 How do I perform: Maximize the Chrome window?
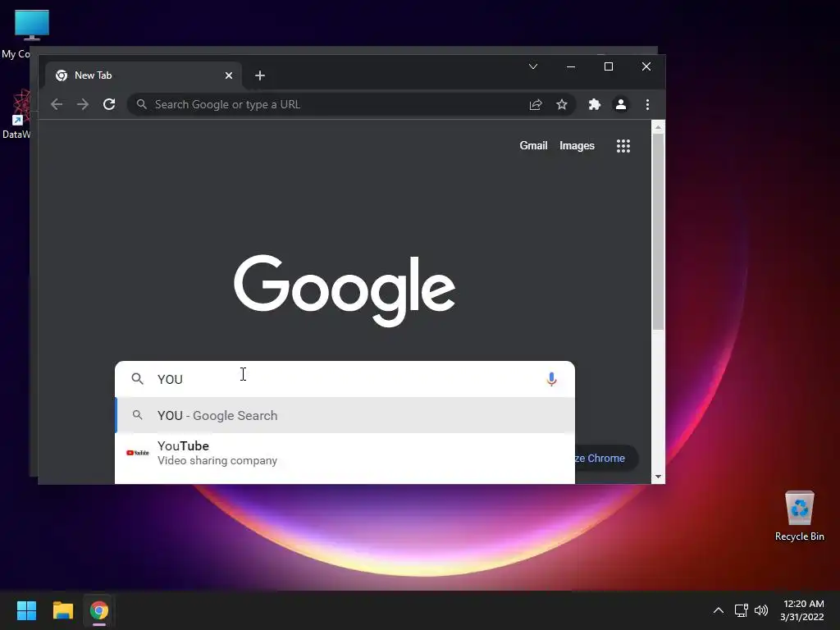609,66
